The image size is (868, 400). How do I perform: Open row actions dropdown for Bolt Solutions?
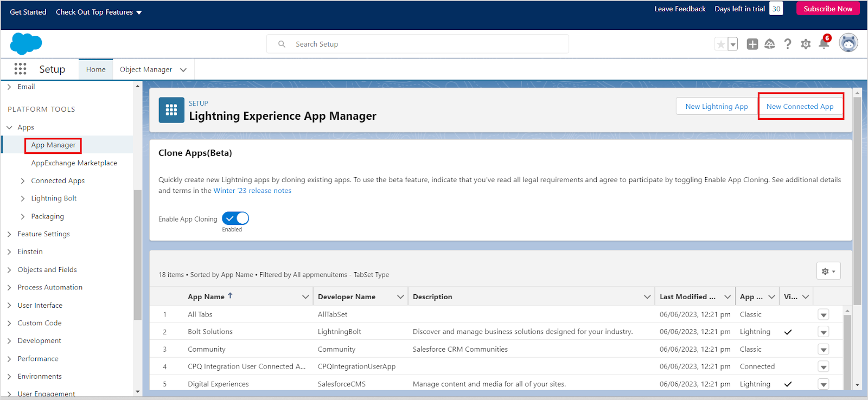click(824, 332)
